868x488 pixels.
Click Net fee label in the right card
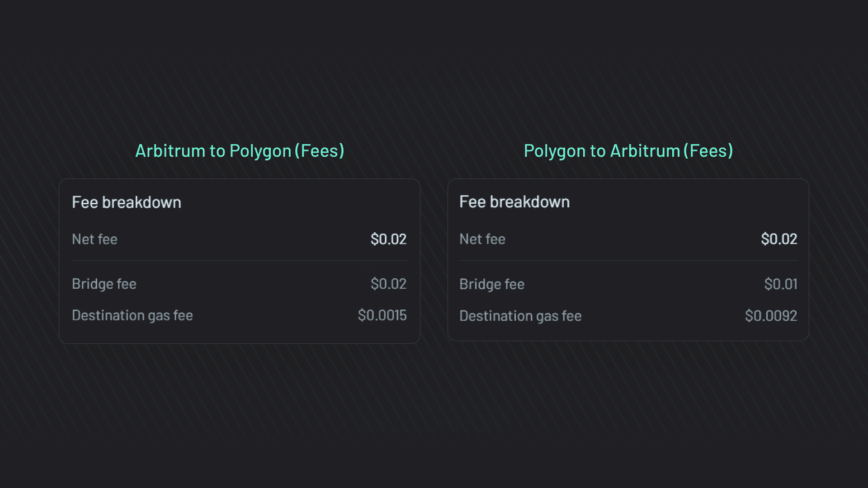(x=482, y=239)
